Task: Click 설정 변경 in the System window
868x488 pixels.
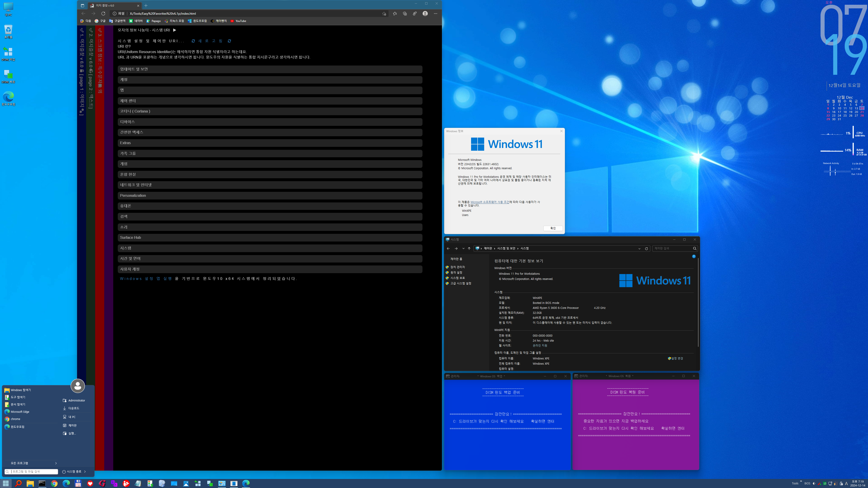Action: click(676, 358)
